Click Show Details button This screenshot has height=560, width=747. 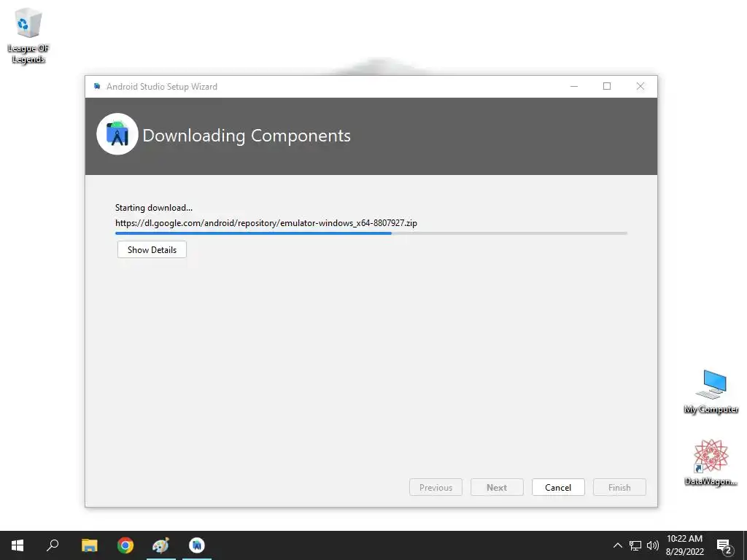click(152, 249)
